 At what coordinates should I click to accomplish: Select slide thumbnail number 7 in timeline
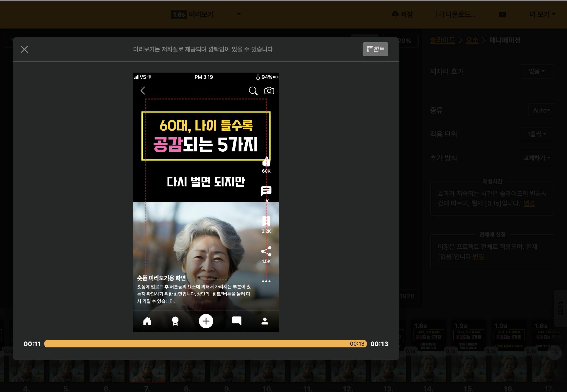coord(147,371)
